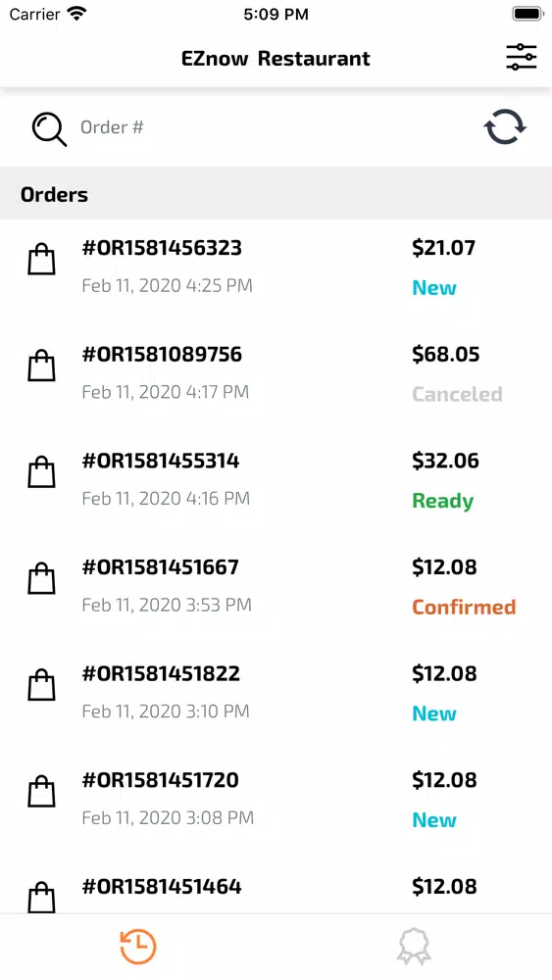This screenshot has width=552, height=980.
Task: Tap the bag icon for order #OR1581456323
Action: click(x=41, y=260)
